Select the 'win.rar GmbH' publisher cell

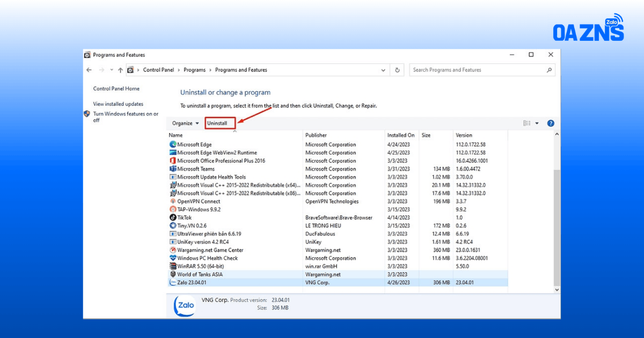pyautogui.click(x=321, y=266)
